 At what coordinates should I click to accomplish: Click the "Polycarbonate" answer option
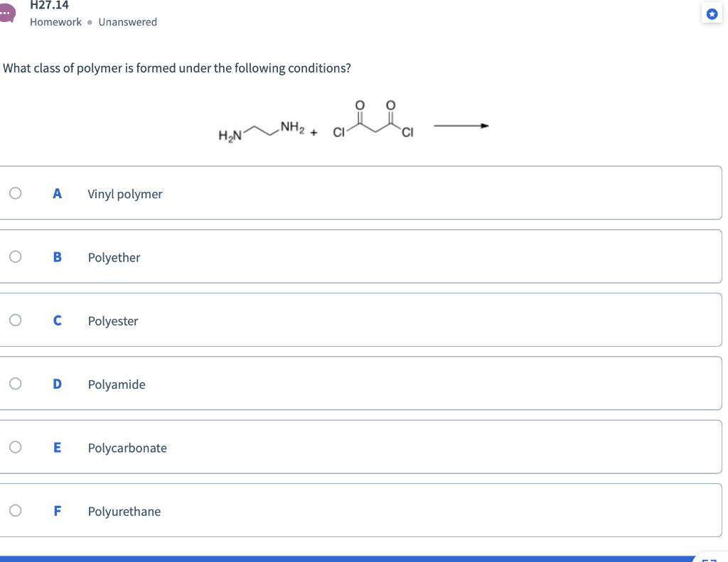[127, 448]
